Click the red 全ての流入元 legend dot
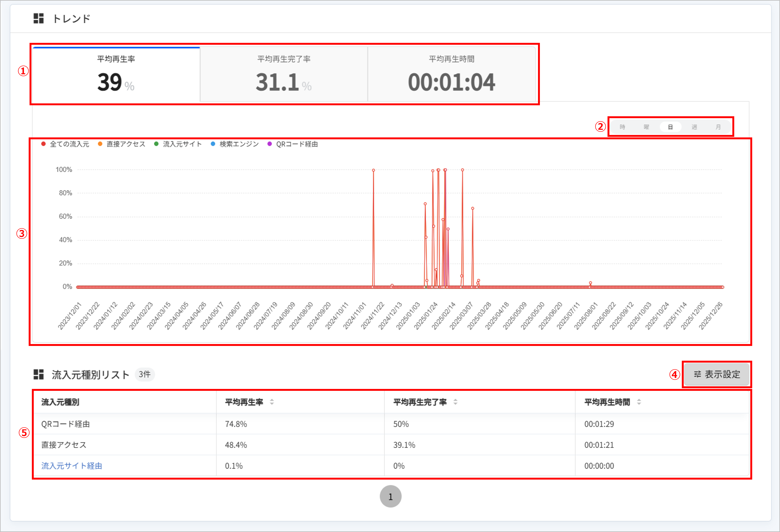The width and height of the screenshot is (780, 532). point(43,144)
